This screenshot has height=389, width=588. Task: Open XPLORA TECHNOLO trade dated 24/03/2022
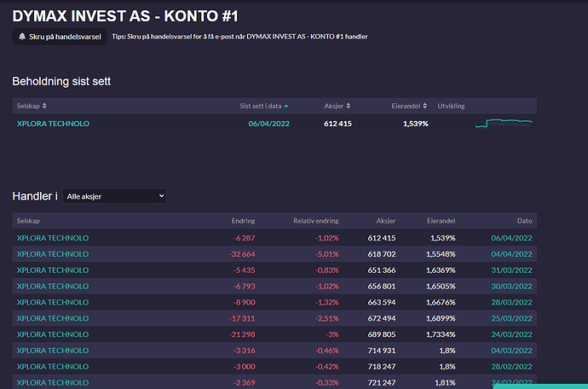pos(53,334)
